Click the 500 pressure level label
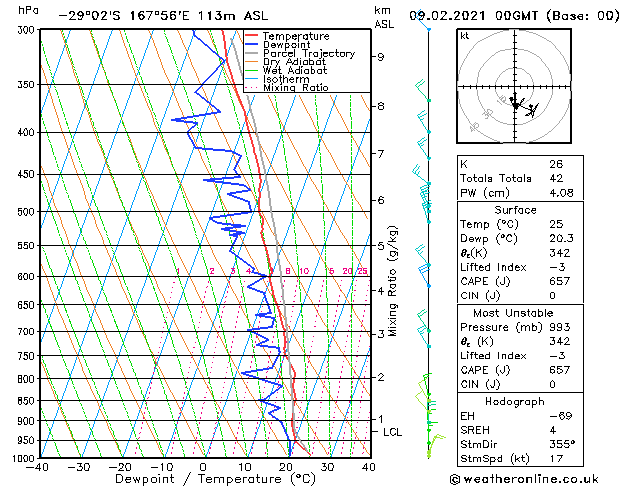The width and height of the screenshot is (629, 486). (28, 212)
